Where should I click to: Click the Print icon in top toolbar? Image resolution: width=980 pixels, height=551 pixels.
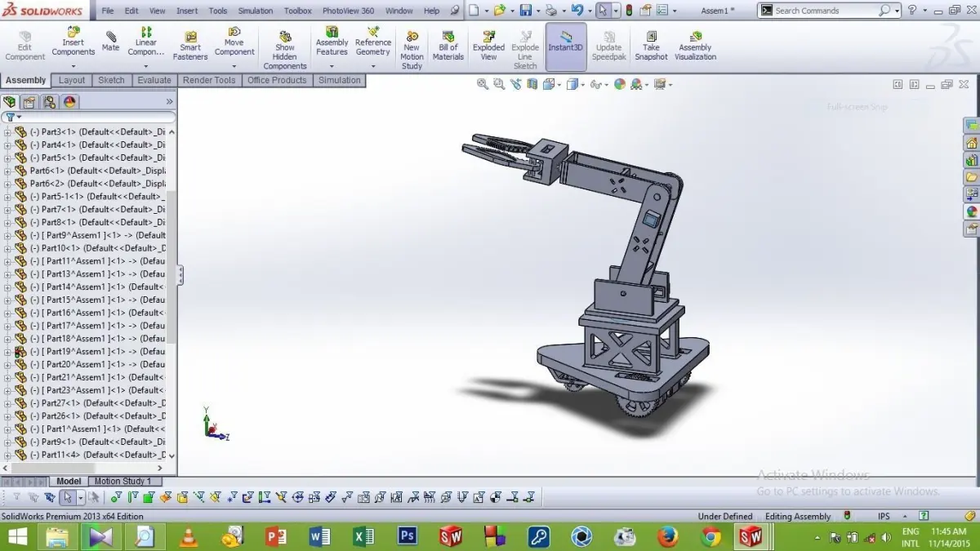[x=551, y=11]
